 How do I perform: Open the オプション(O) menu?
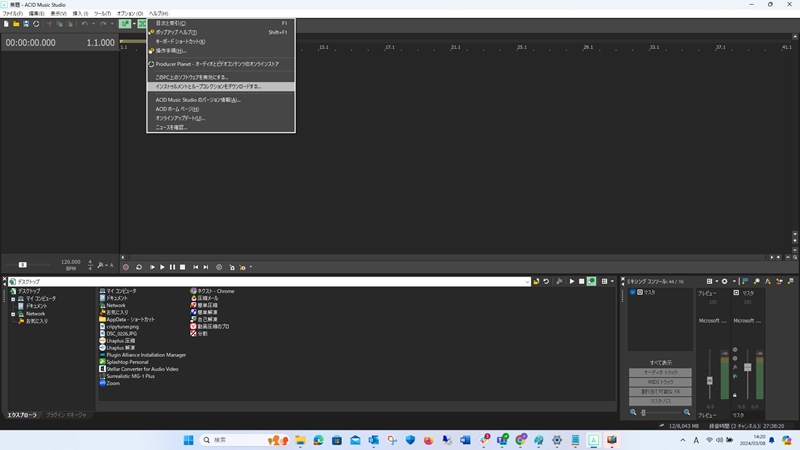[130, 14]
